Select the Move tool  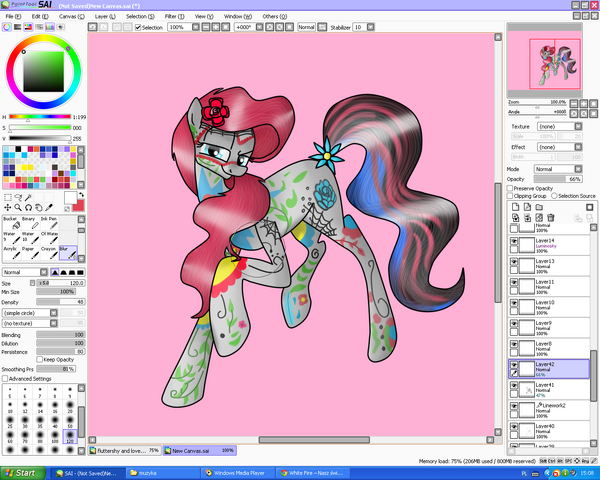(x=8, y=207)
